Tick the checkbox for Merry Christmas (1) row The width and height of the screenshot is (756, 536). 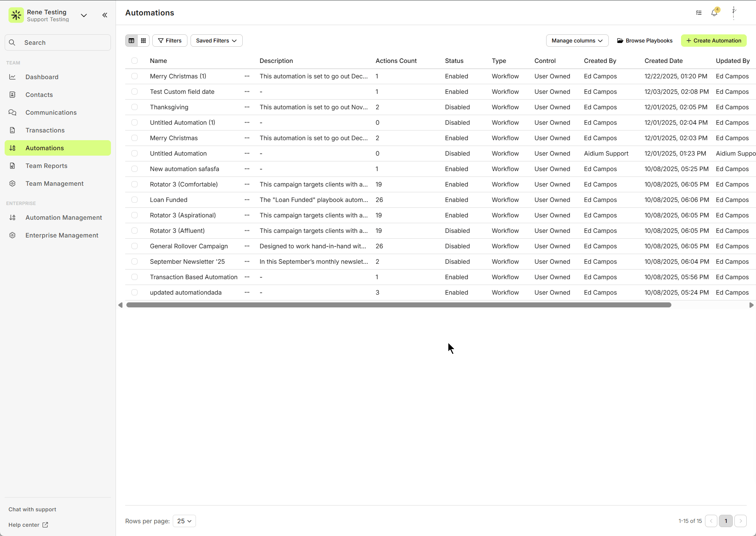tap(135, 76)
